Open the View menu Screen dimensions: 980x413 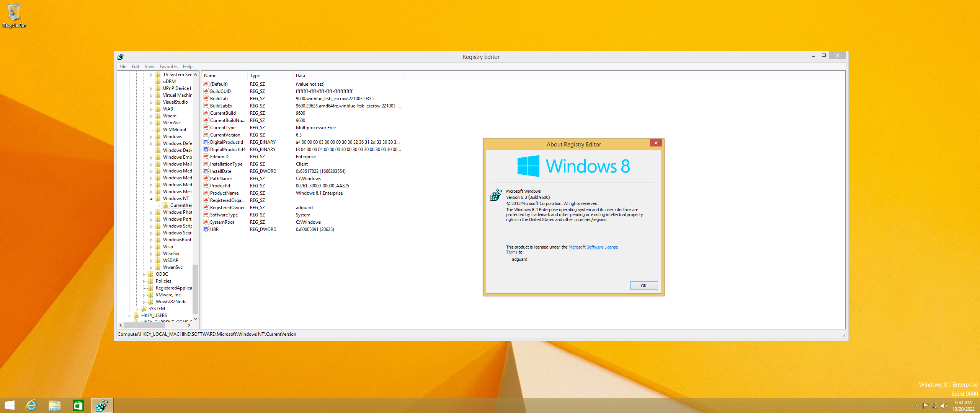(x=149, y=66)
